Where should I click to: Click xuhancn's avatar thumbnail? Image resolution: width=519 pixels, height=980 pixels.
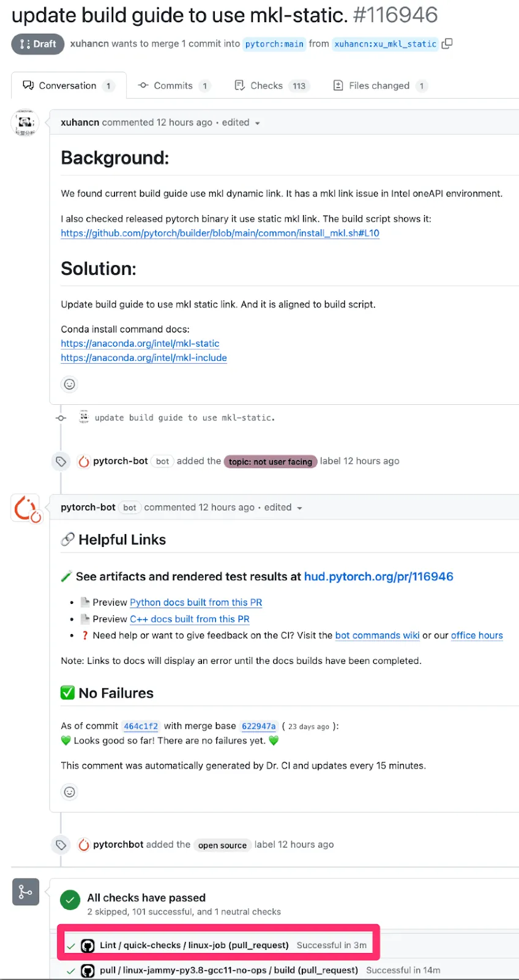(25, 123)
